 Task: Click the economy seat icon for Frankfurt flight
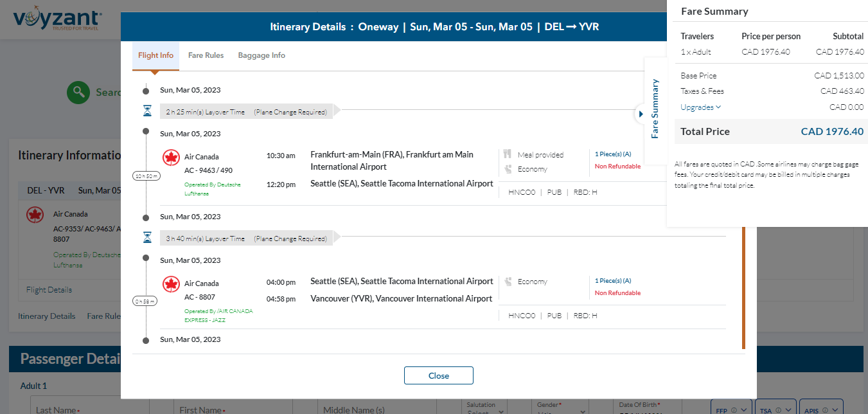[x=508, y=169]
